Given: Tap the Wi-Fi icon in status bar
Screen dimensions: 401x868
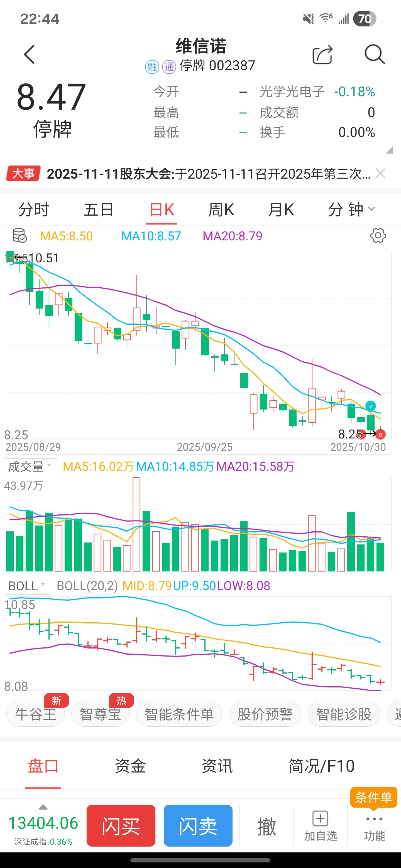Looking at the screenshot, I should 326,18.
